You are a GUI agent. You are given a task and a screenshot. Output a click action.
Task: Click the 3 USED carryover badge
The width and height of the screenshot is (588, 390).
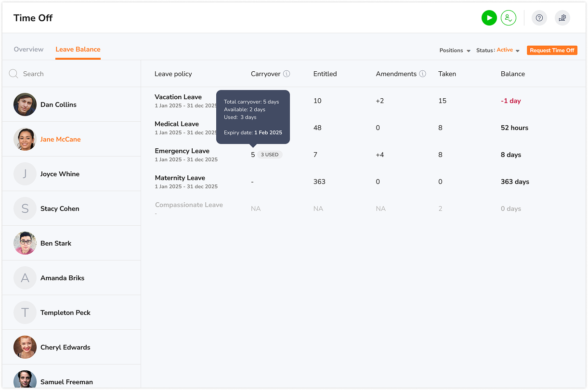click(x=270, y=155)
